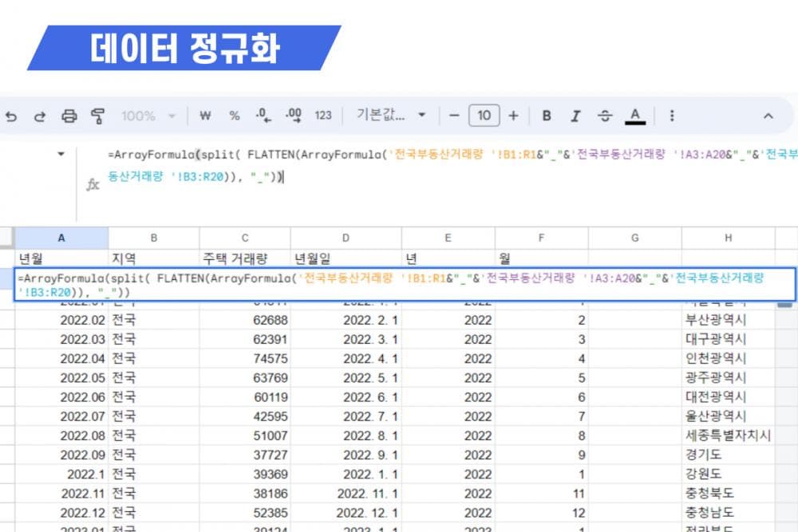The width and height of the screenshot is (798, 532).
Task: Decrease decimal places
Action: pos(263,116)
